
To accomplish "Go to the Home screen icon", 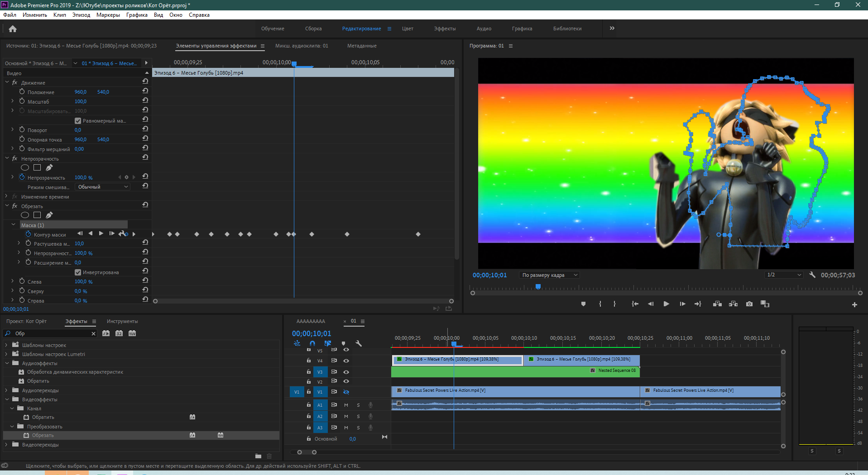I will point(13,29).
